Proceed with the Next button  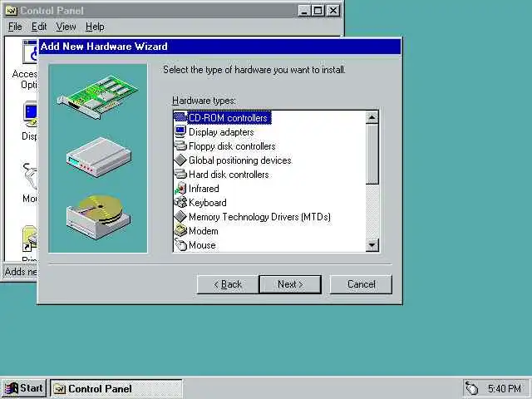coord(290,284)
